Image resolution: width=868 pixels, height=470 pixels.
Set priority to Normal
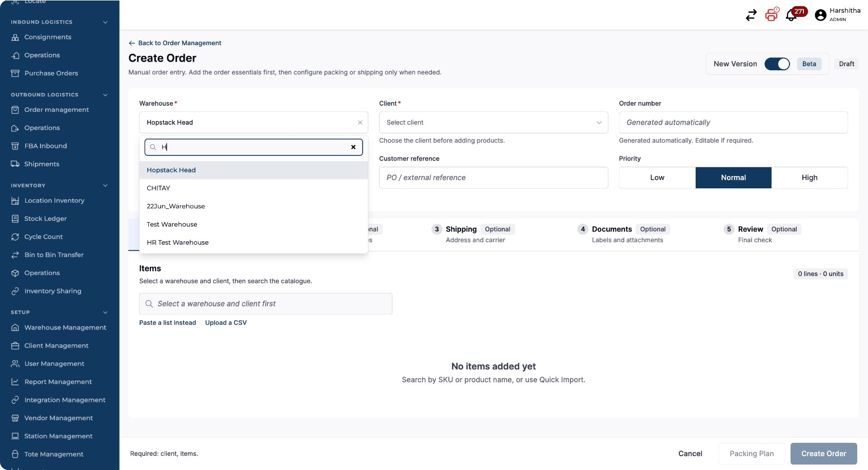(734, 178)
